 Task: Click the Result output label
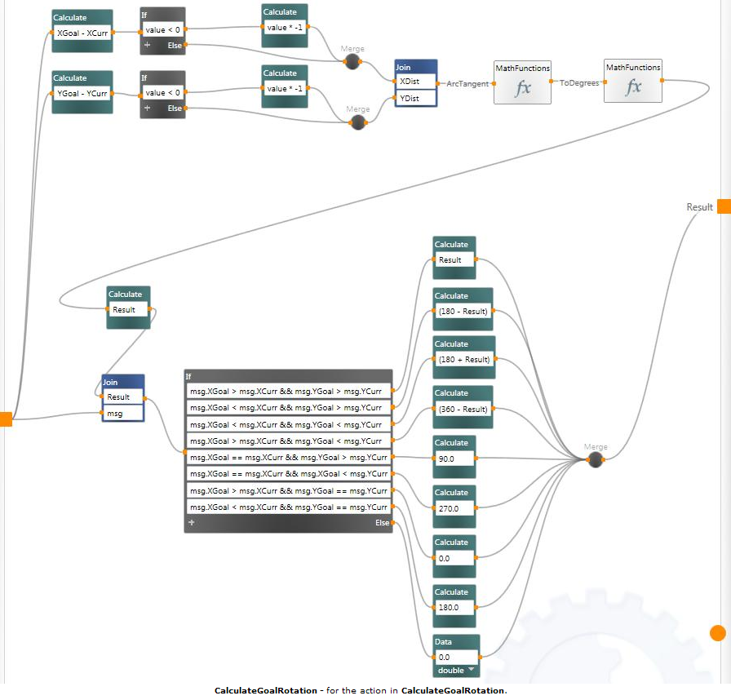pyautogui.click(x=699, y=207)
